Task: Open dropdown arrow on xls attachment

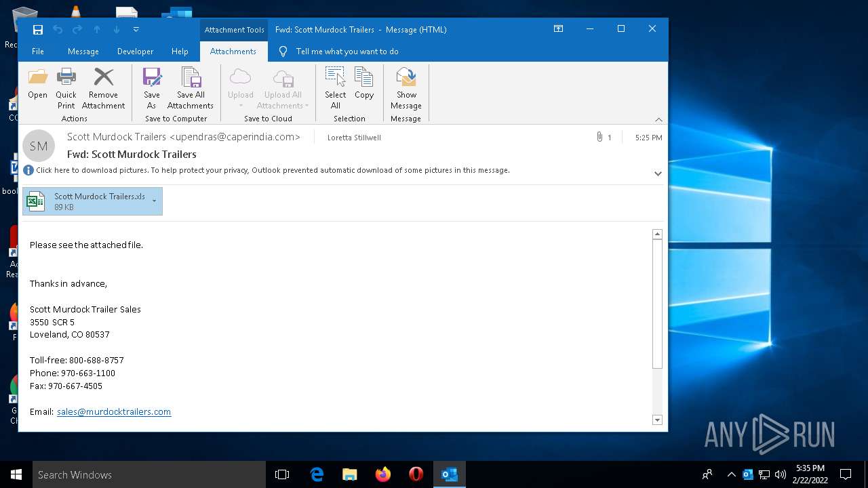Action: point(155,201)
